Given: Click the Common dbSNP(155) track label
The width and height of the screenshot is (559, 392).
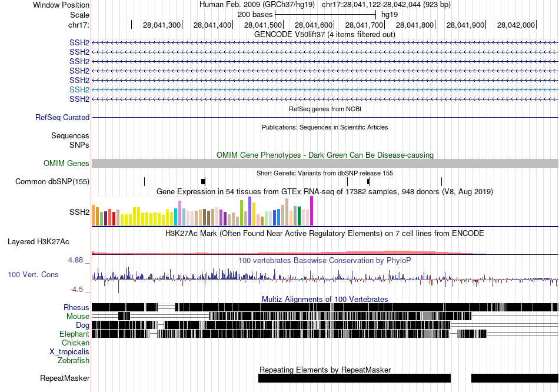Looking at the screenshot, I should tap(52, 181).
